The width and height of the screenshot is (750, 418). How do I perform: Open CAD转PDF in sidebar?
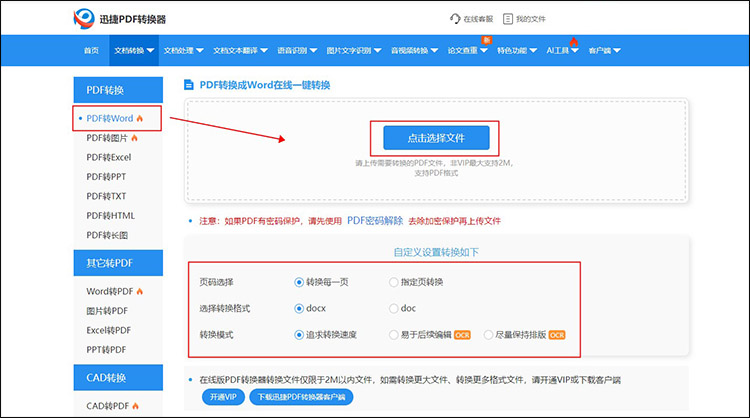coord(108,406)
